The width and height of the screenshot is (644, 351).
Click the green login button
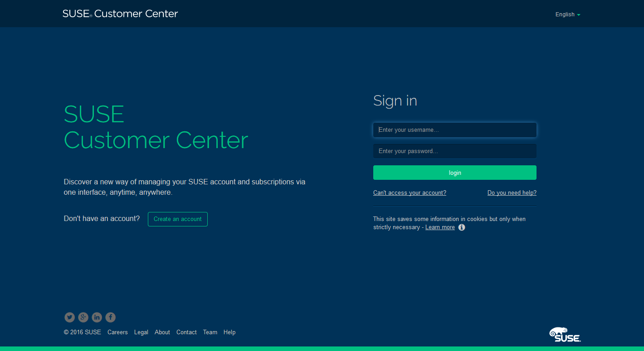(x=455, y=173)
